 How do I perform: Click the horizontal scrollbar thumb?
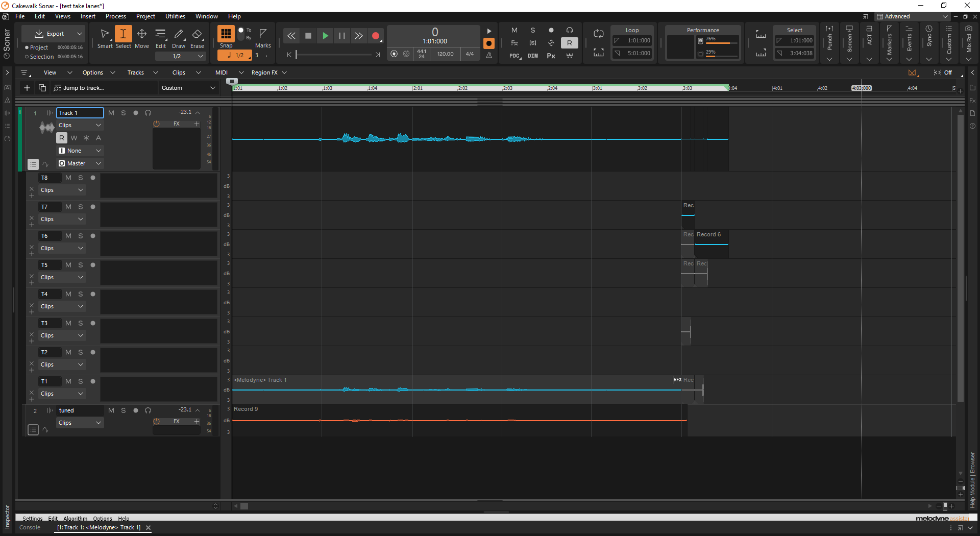pyautogui.click(x=244, y=506)
